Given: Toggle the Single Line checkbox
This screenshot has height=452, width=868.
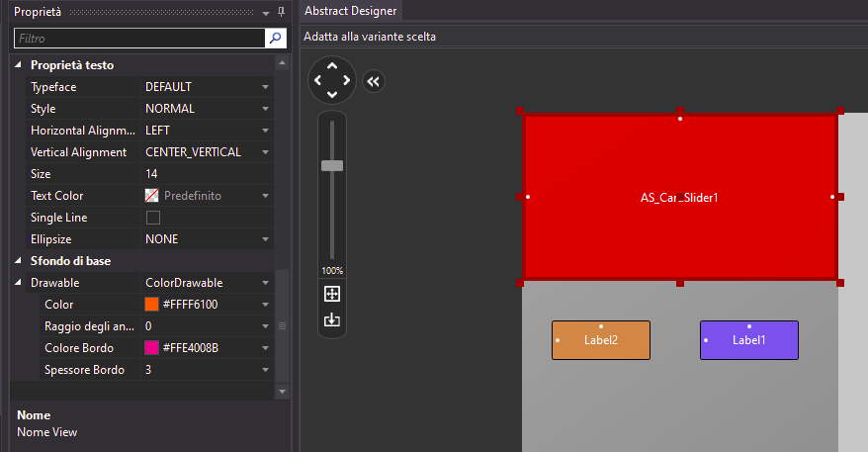Looking at the screenshot, I should [x=153, y=218].
